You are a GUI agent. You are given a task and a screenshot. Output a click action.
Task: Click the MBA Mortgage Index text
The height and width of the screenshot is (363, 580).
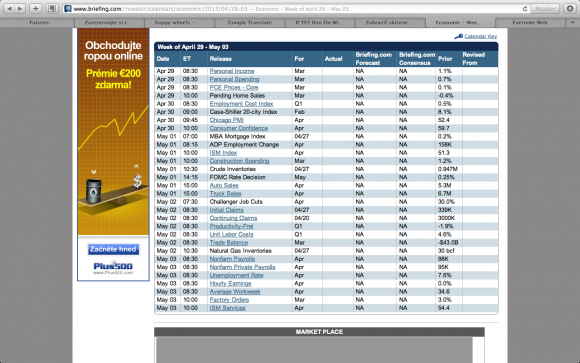[237, 137]
